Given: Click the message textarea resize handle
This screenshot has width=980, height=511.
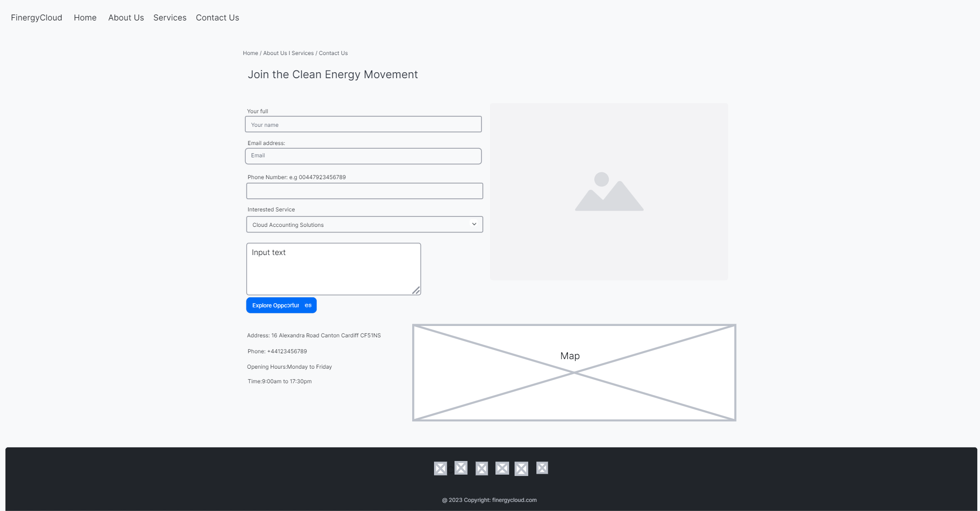Looking at the screenshot, I should [416, 291].
